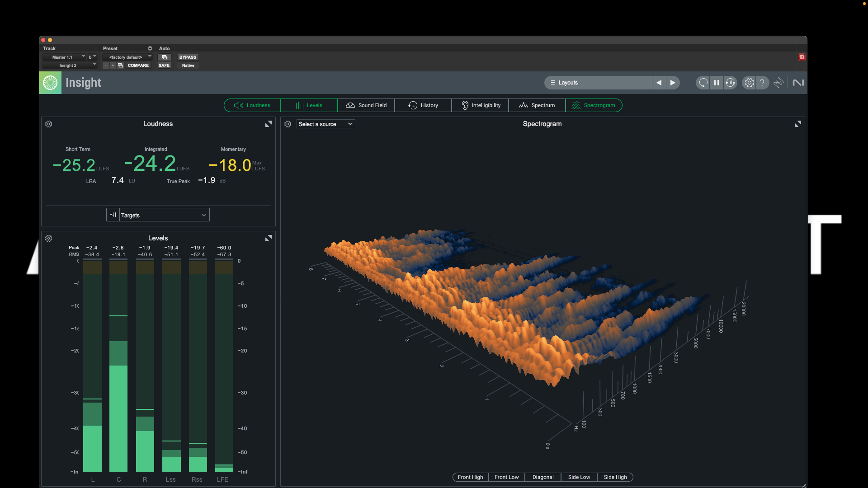
Task: Expand the Loudness panel to full view
Action: point(269,124)
